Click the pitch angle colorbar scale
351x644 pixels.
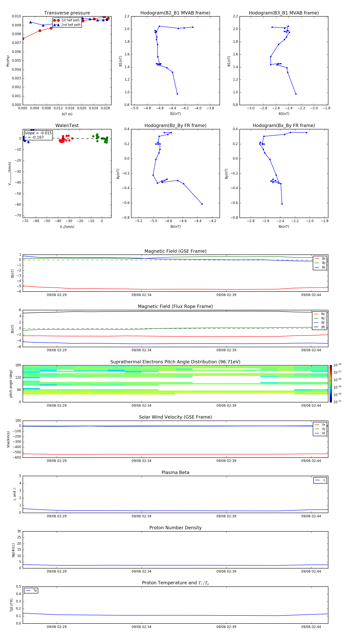click(331, 384)
